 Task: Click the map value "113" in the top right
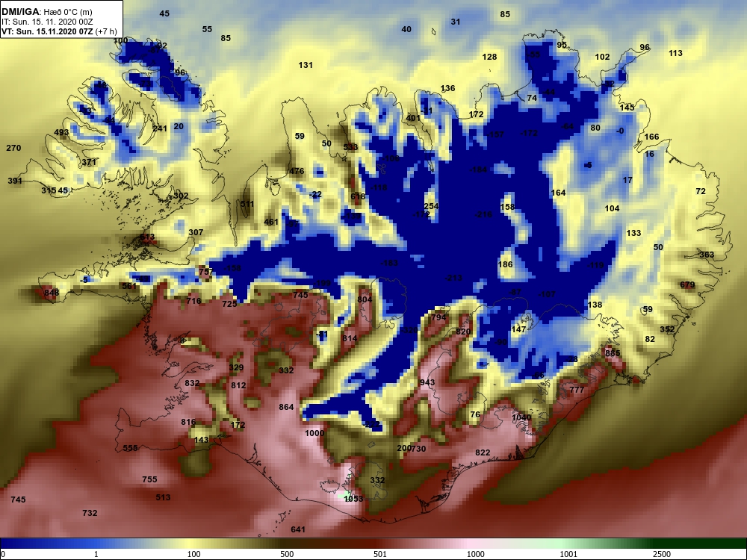point(675,53)
